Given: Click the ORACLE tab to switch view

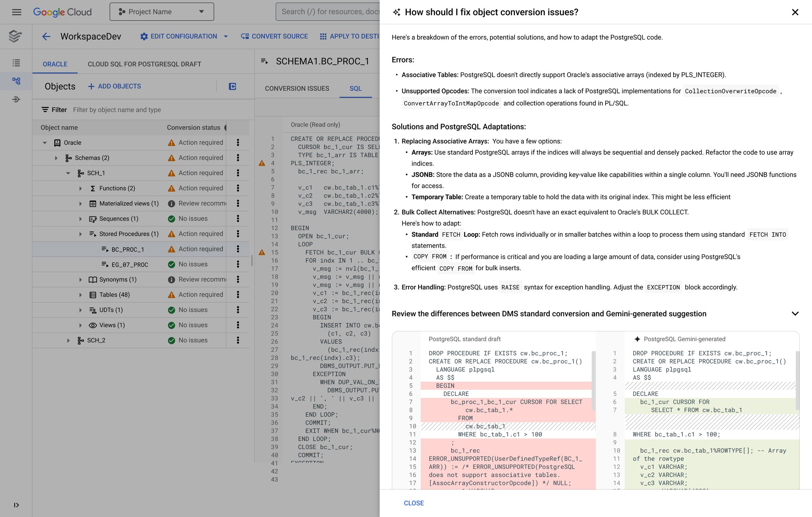Looking at the screenshot, I should pos(55,64).
